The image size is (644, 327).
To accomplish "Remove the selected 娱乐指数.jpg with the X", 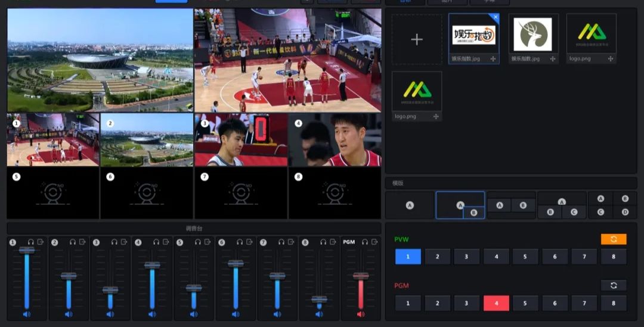I will coord(496,17).
